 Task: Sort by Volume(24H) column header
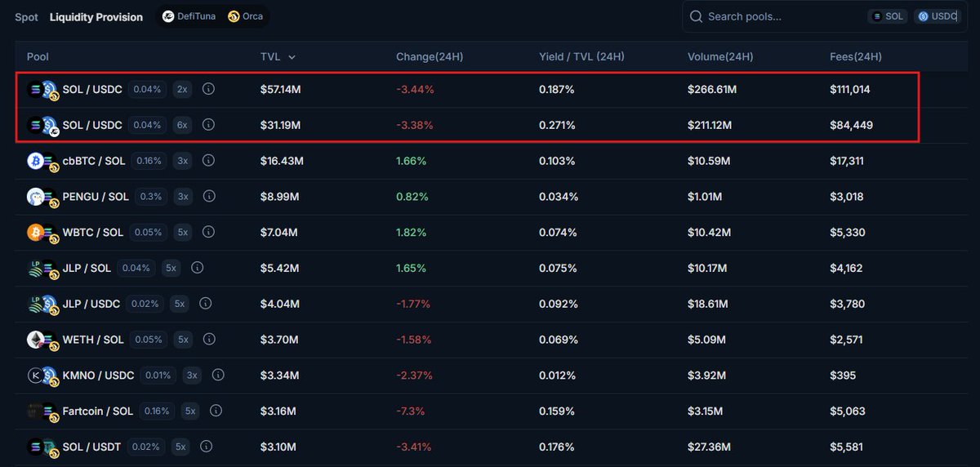[719, 57]
